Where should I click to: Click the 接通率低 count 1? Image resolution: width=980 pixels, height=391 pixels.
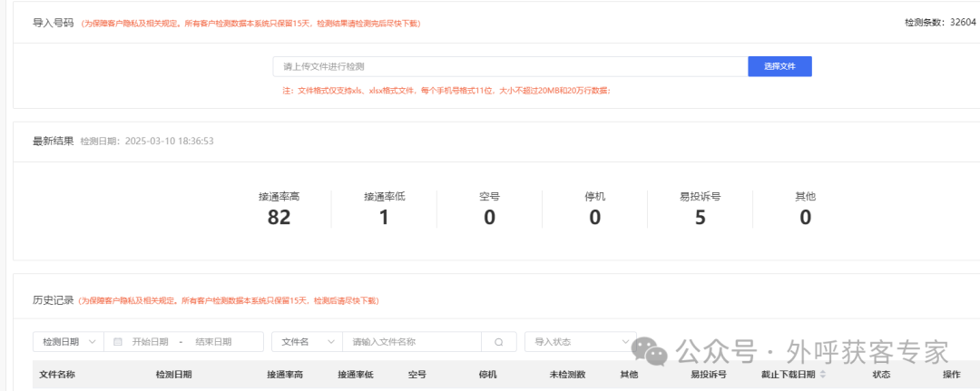(x=384, y=217)
